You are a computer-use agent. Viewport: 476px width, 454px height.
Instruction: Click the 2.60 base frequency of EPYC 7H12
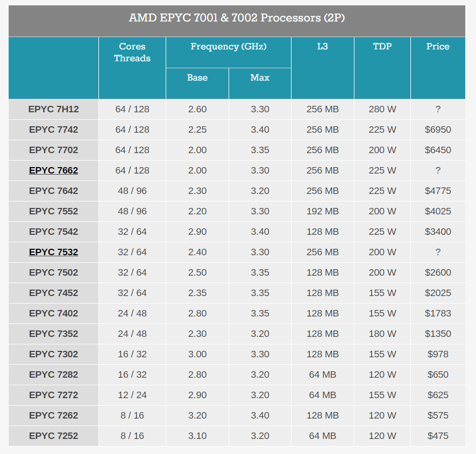pyautogui.click(x=197, y=109)
